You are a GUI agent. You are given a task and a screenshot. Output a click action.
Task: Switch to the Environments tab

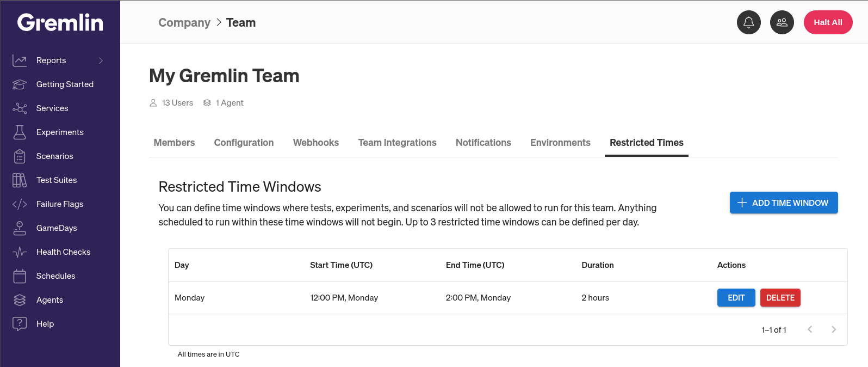click(560, 143)
